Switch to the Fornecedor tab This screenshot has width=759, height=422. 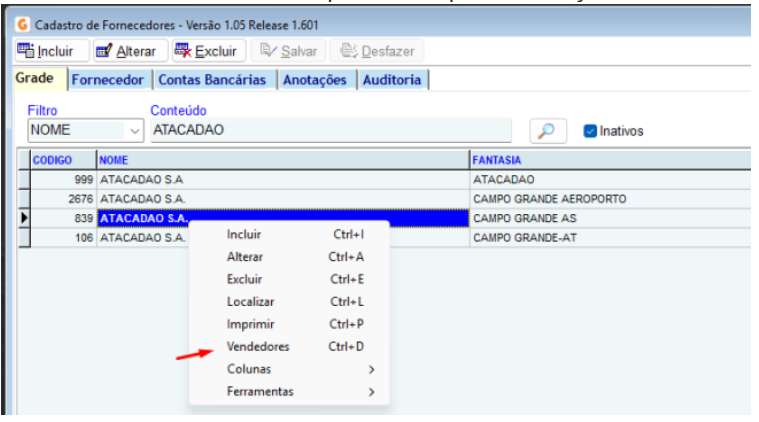click(108, 80)
